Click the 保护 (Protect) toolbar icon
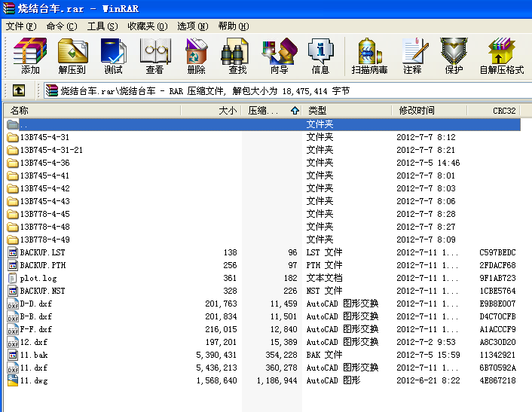The image size is (532, 412). coord(454,56)
